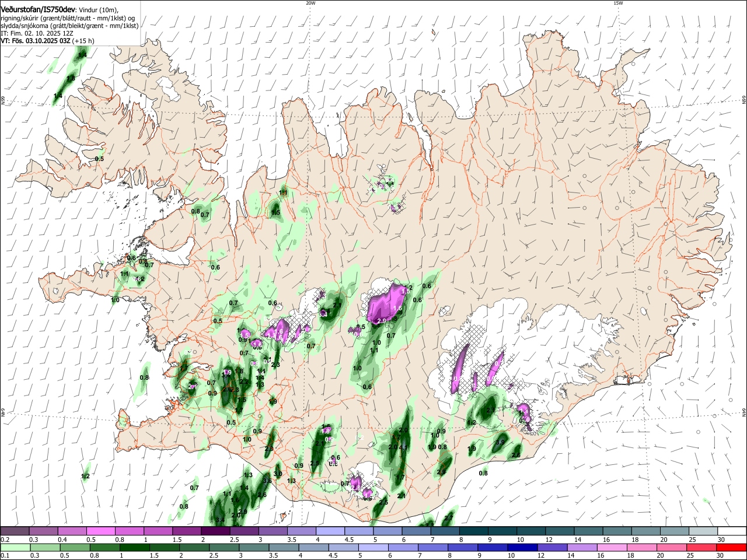Select the palest green swatch above the 0.1 label

click(x=15, y=547)
